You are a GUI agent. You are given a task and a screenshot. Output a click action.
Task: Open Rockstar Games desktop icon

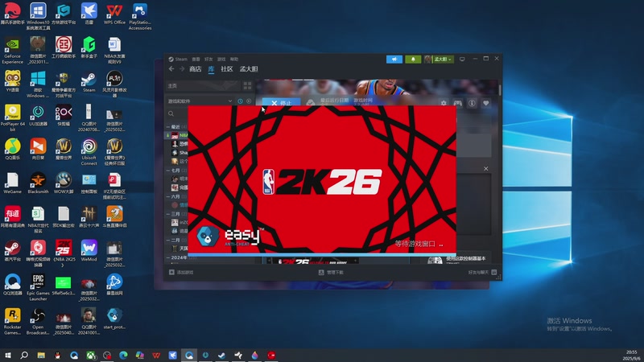[x=12, y=322]
